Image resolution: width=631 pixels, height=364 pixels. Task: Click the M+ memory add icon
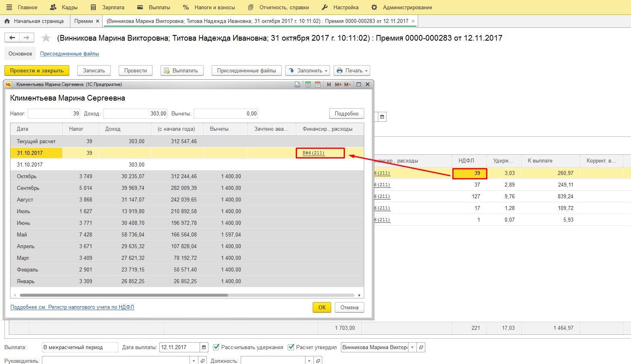pyautogui.click(x=338, y=84)
